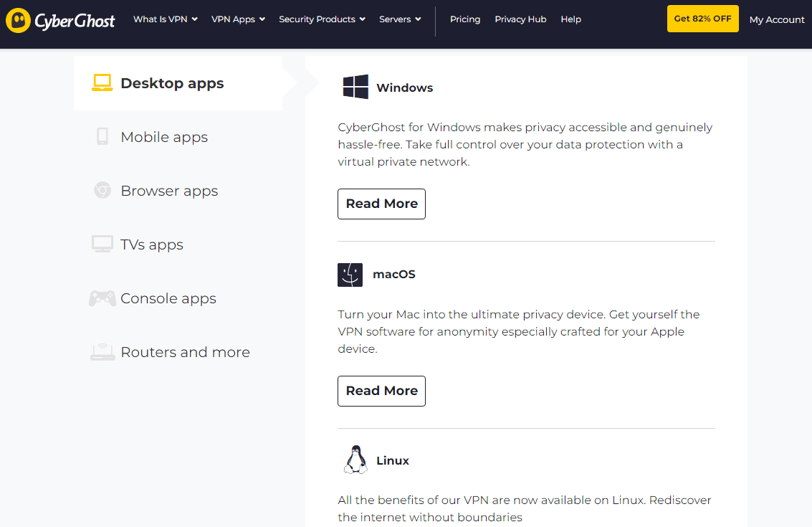The image size is (812, 527).
Task: Click the yellow laptop Desktop apps icon
Action: (102, 83)
